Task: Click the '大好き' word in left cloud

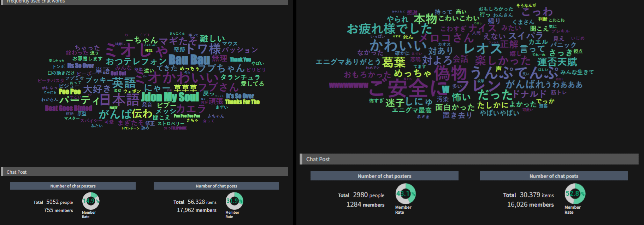Action: pyautogui.click(x=97, y=89)
